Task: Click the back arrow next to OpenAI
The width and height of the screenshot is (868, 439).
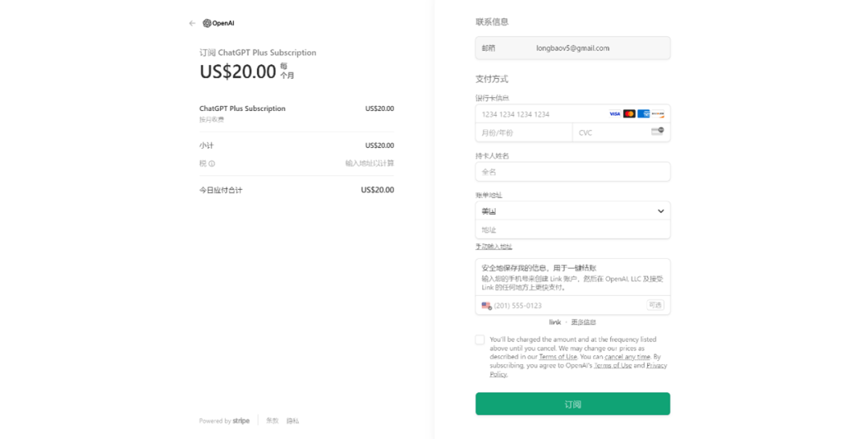Action: (x=192, y=23)
